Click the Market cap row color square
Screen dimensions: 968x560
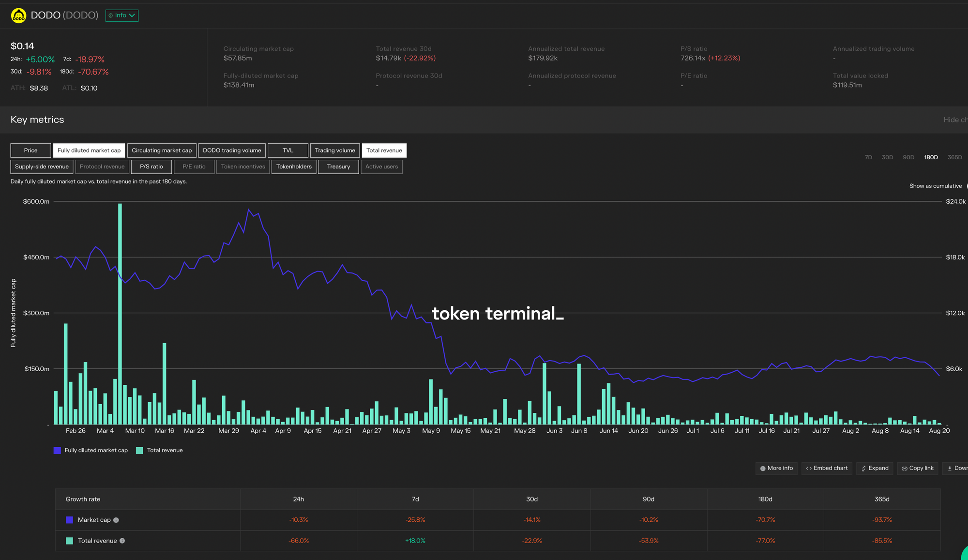coord(69,520)
